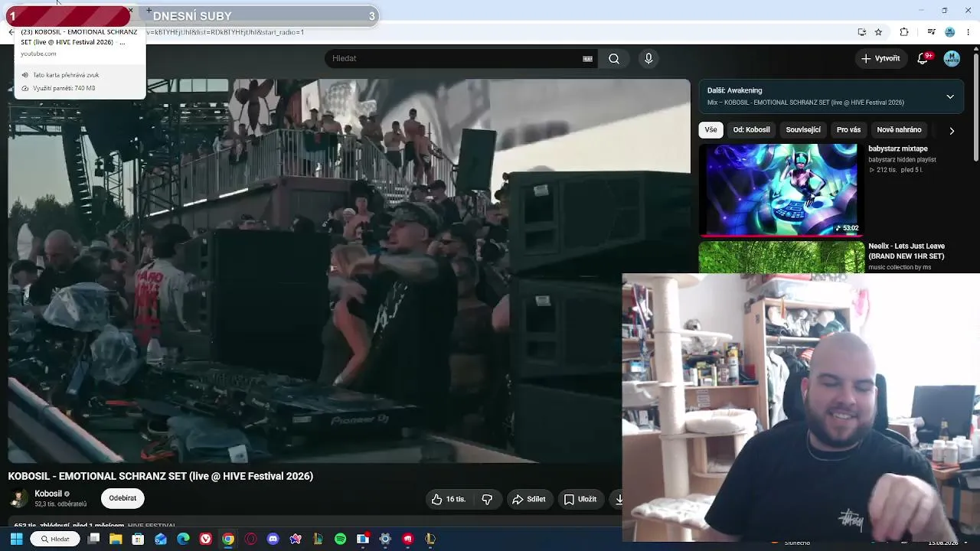The image size is (980, 551).
Task: Bookmark this page with the star icon
Action: click(878, 32)
